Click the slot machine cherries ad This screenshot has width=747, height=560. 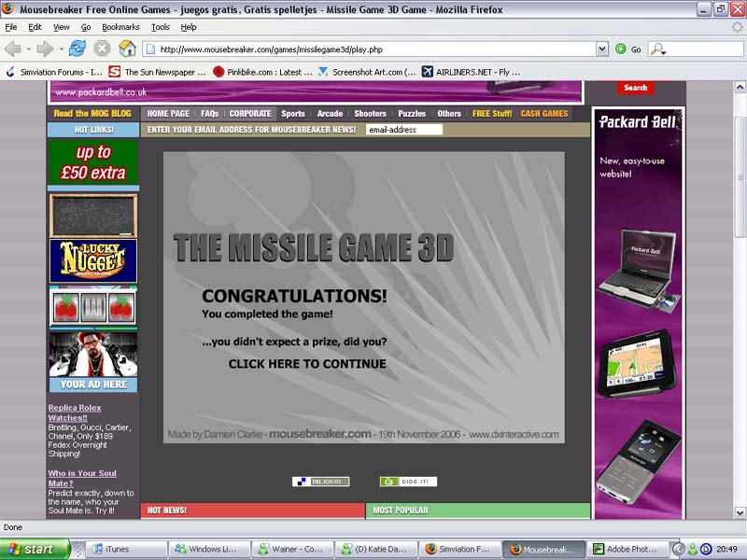pos(93,307)
